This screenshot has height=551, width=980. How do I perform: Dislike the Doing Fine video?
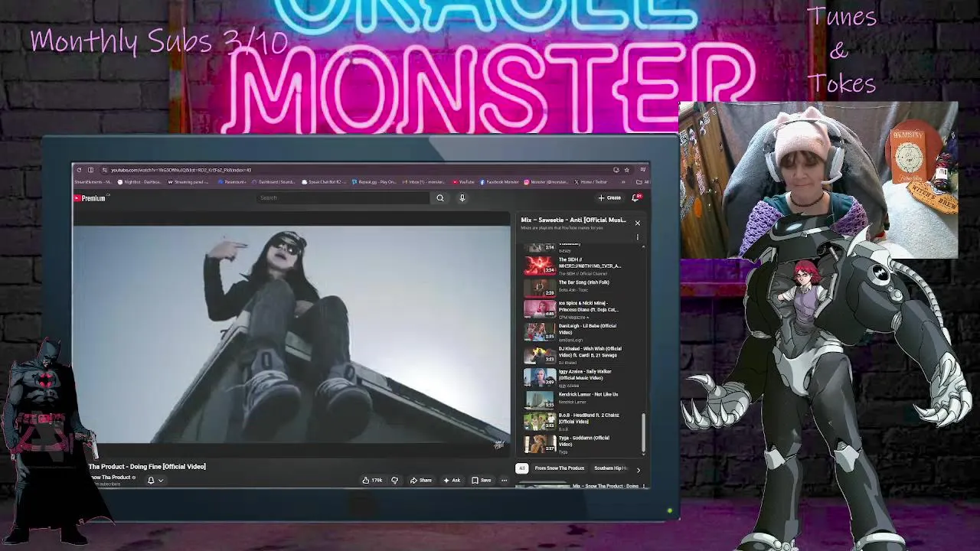point(394,481)
